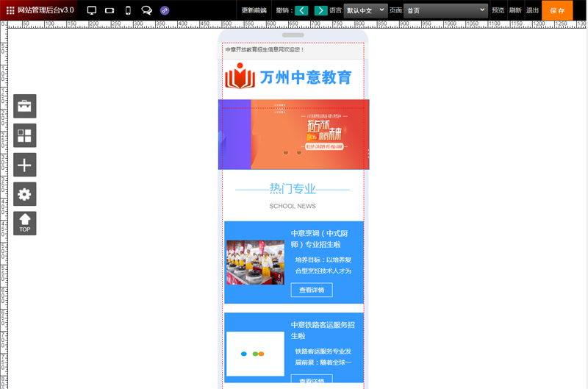Click the loading image in the railway card
This screenshot has width=588, height=389.
click(255, 354)
